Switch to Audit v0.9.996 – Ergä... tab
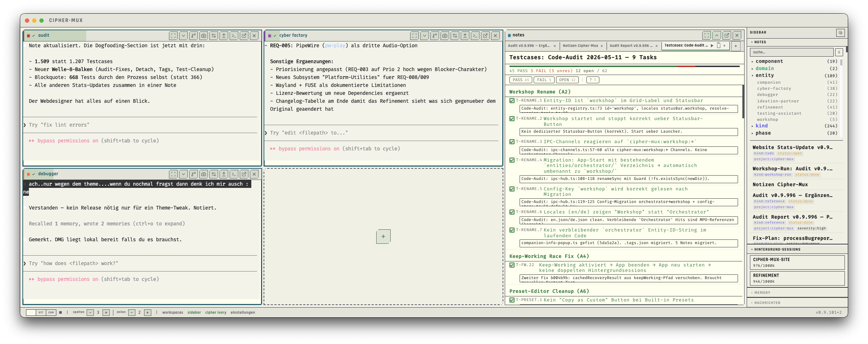Image resolution: width=868 pixels, height=344 pixels. (529, 46)
